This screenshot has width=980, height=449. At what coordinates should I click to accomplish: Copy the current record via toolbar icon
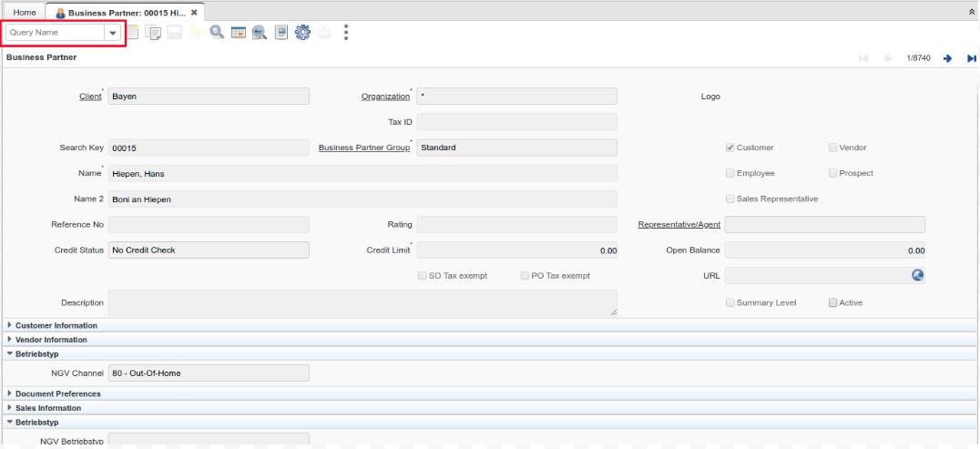[x=153, y=33]
